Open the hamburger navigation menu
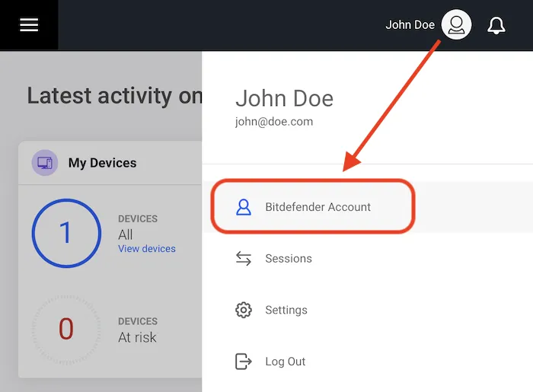This screenshot has height=392, width=533. click(x=29, y=25)
